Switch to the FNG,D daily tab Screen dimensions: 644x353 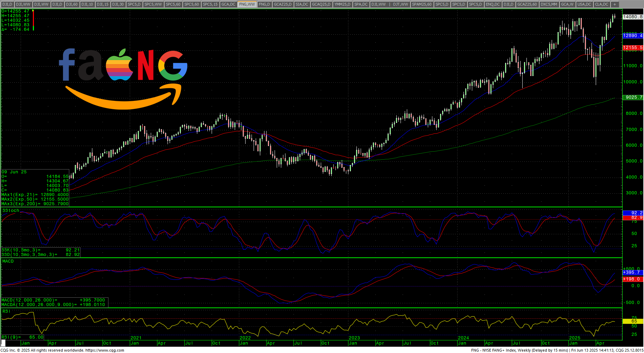click(x=264, y=4)
